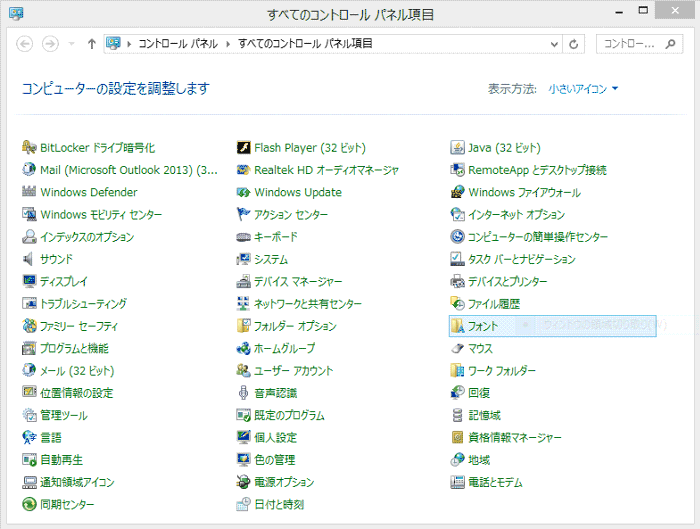The width and height of the screenshot is (700, 529).
Task: Open the フォルダー オプション link
Action: click(x=295, y=326)
